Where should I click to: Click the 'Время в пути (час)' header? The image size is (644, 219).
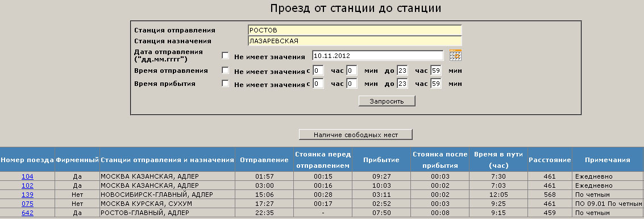click(x=498, y=160)
